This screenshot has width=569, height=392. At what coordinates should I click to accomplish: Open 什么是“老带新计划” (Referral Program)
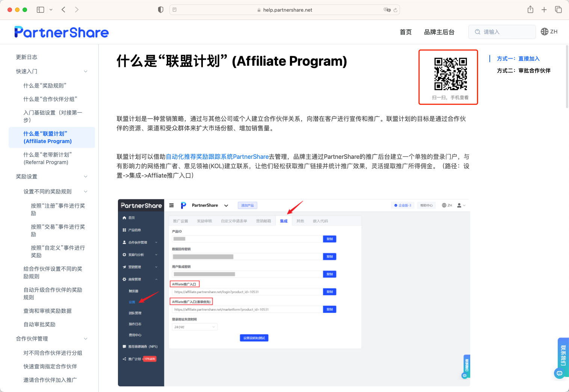point(48,158)
